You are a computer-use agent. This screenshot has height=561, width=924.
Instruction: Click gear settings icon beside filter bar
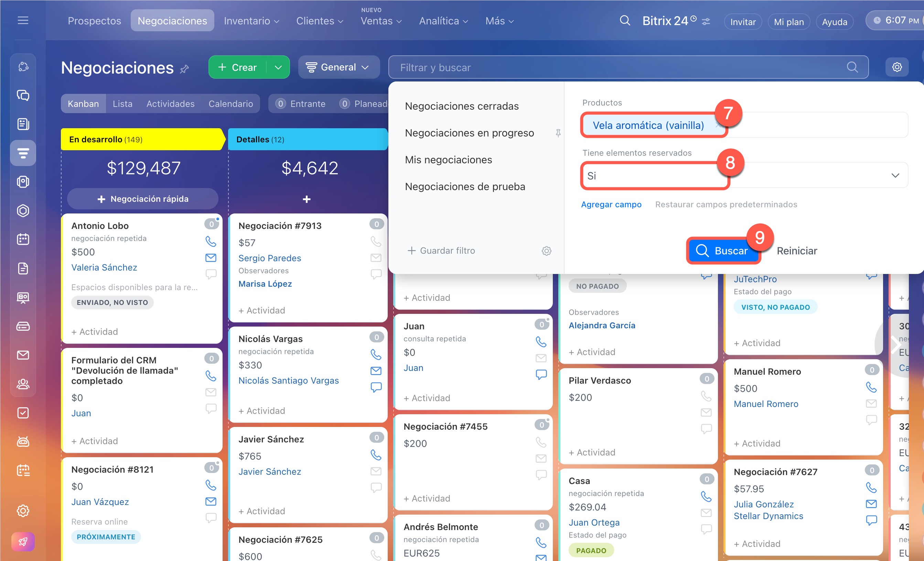(896, 67)
